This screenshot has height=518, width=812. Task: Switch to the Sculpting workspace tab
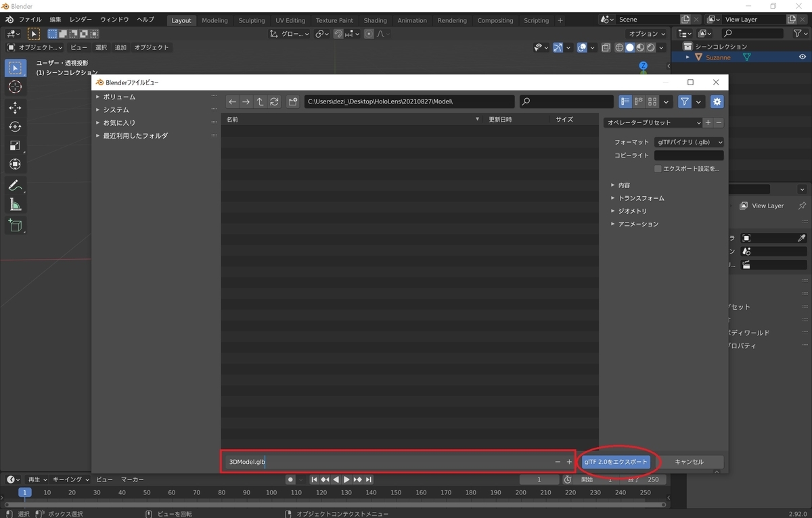coord(252,20)
